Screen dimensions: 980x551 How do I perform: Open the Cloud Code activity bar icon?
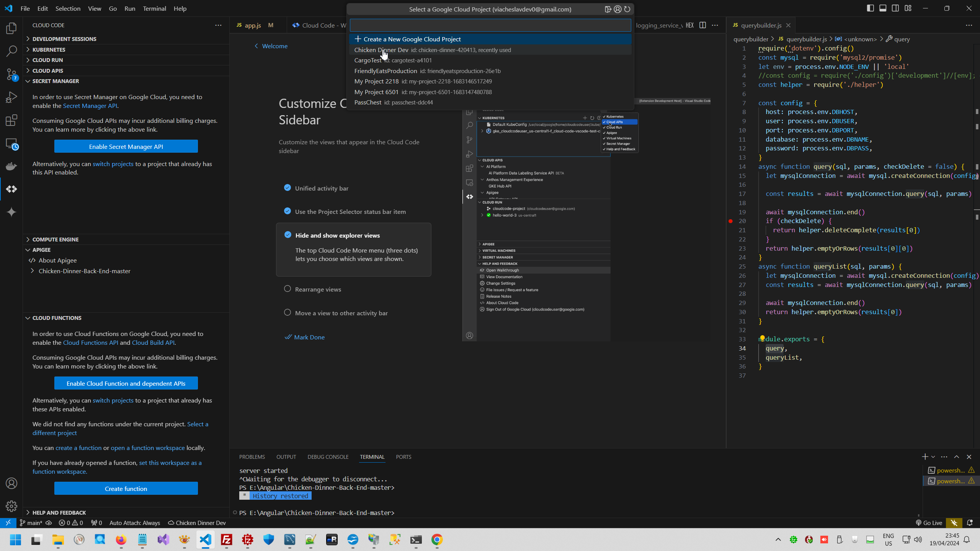click(x=11, y=189)
